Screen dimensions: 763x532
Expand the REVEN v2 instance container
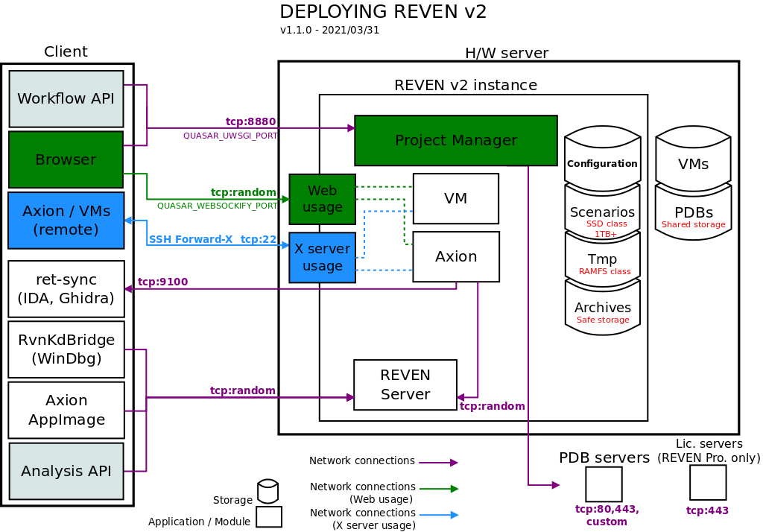(466, 85)
